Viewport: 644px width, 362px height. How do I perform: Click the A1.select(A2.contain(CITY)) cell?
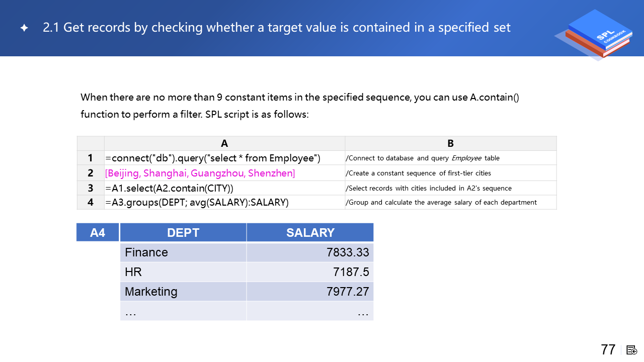coord(170,188)
